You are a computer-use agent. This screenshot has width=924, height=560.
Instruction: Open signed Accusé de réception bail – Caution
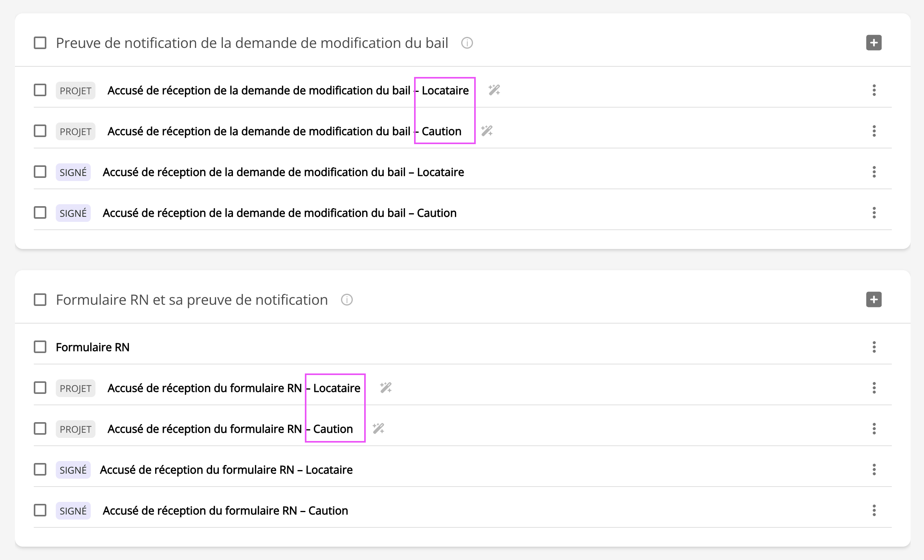279,213
